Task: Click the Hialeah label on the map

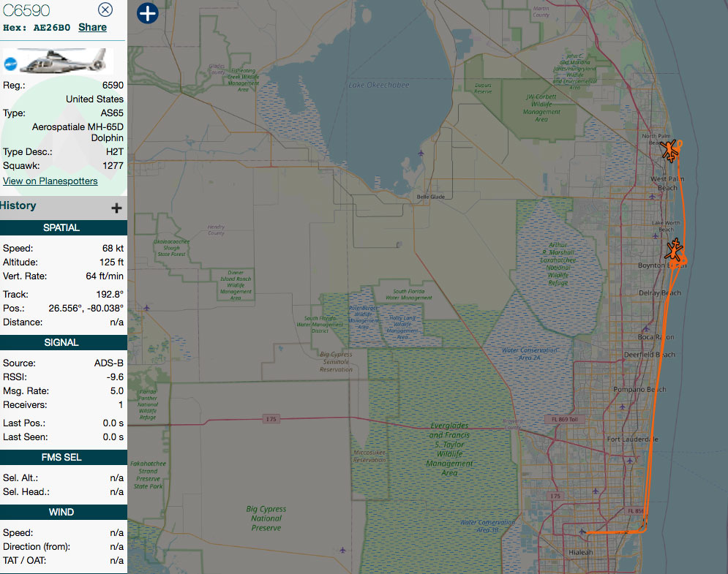Action: pyautogui.click(x=581, y=552)
